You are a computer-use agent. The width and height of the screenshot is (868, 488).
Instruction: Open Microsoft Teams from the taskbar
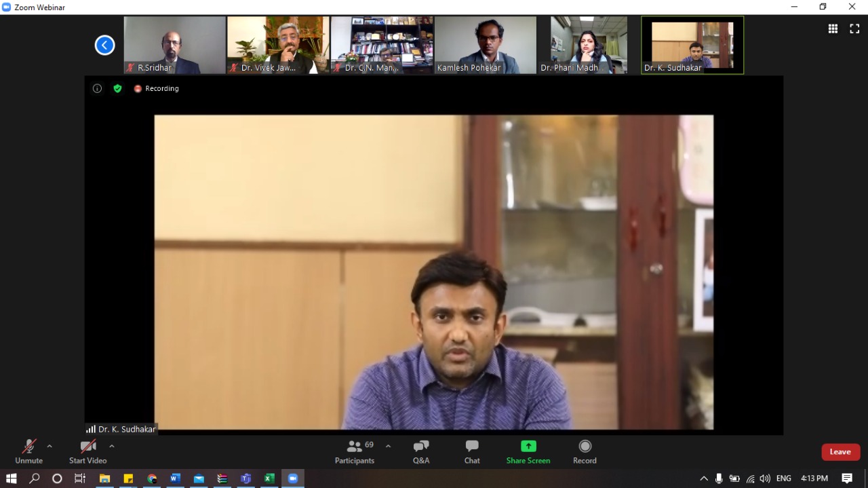pyautogui.click(x=245, y=478)
